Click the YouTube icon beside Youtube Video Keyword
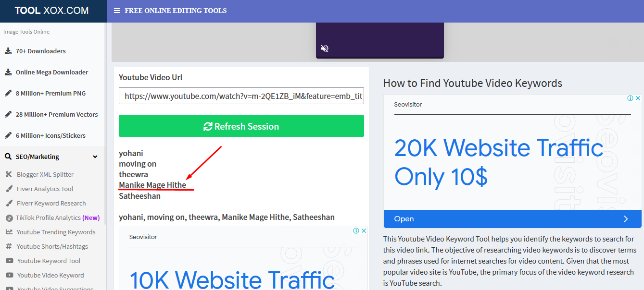Image resolution: width=644 pixels, height=290 pixels. tap(9, 275)
